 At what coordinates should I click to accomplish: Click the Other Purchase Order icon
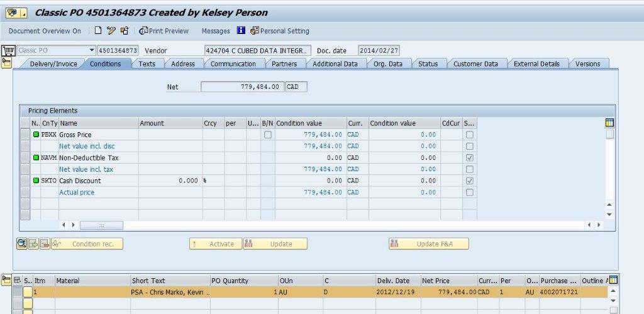click(x=125, y=31)
